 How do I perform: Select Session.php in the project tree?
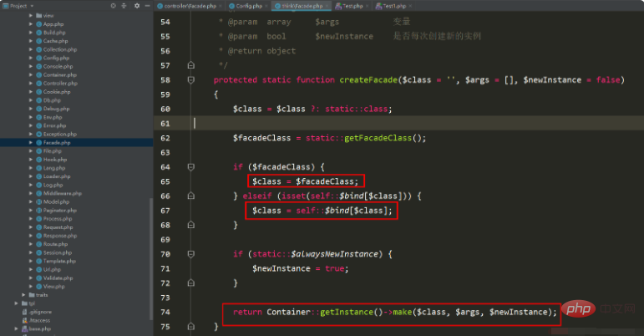[58, 252]
